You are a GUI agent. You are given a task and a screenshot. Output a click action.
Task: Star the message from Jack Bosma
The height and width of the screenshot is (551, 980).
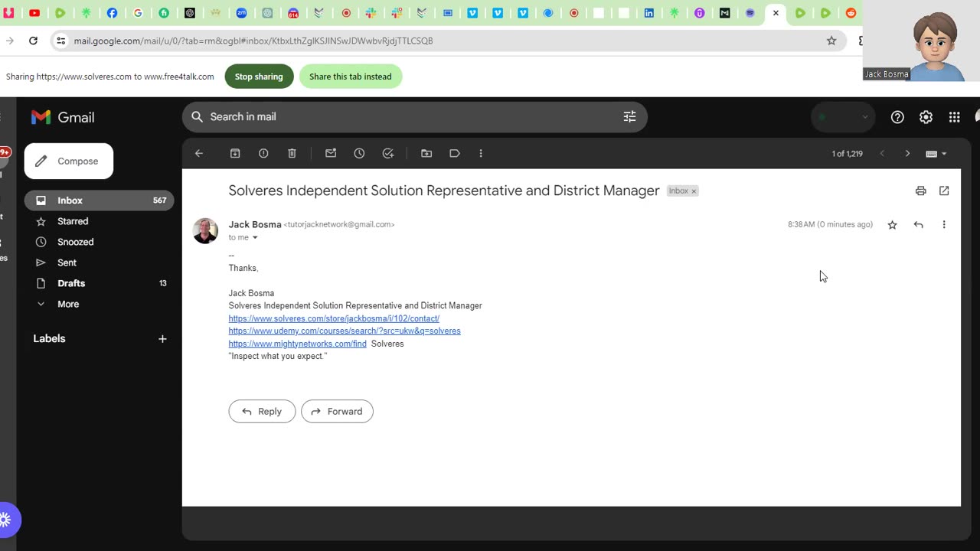pyautogui.click(x=892, y=224)
